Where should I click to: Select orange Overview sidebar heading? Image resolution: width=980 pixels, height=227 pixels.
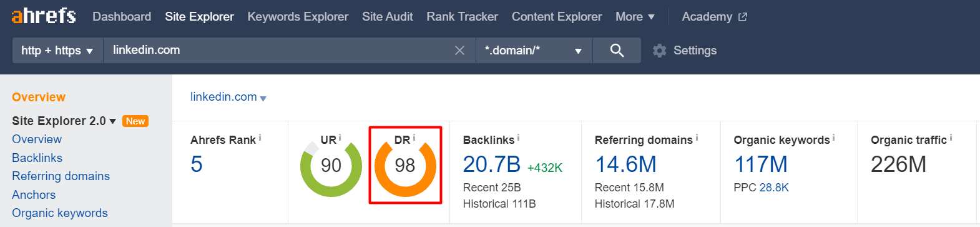(39, 97)
